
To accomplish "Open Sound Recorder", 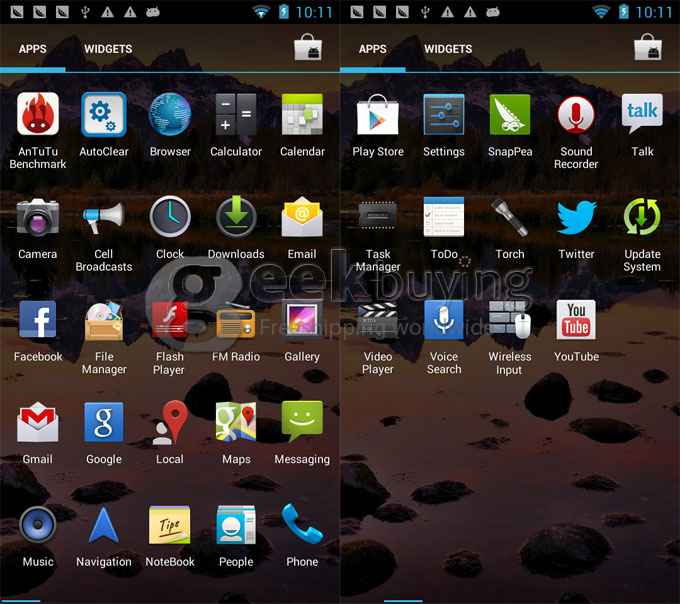I will pos(576,114).
